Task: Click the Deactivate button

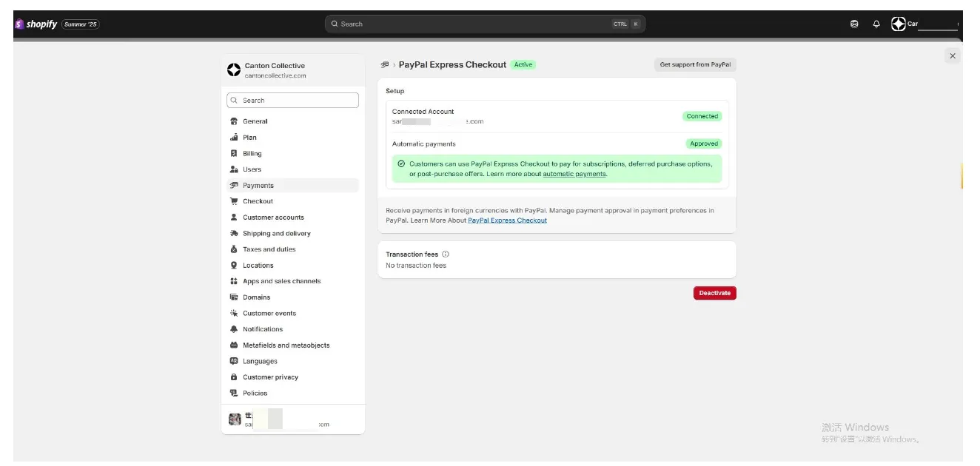Action: (x=714, y=293)
